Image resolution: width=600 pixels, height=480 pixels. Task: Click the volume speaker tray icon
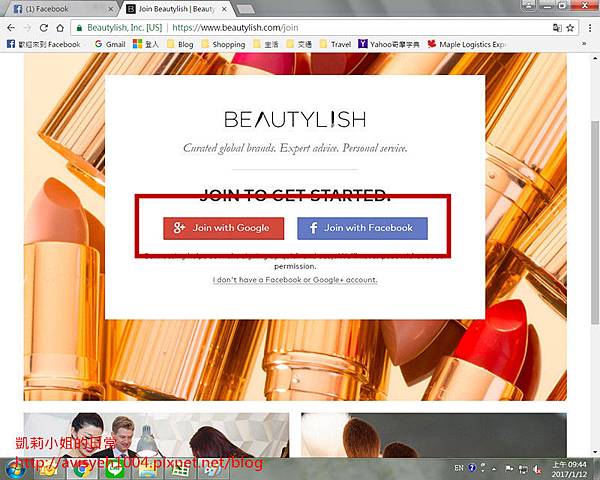pyautogui.click(x=538, y=469)
